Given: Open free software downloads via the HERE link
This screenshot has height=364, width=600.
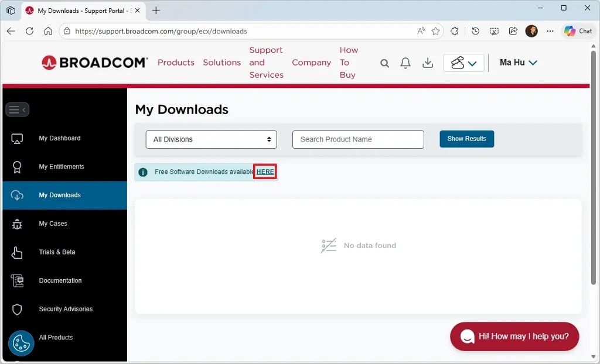Looking at the screenshot, I should [265, 171].
